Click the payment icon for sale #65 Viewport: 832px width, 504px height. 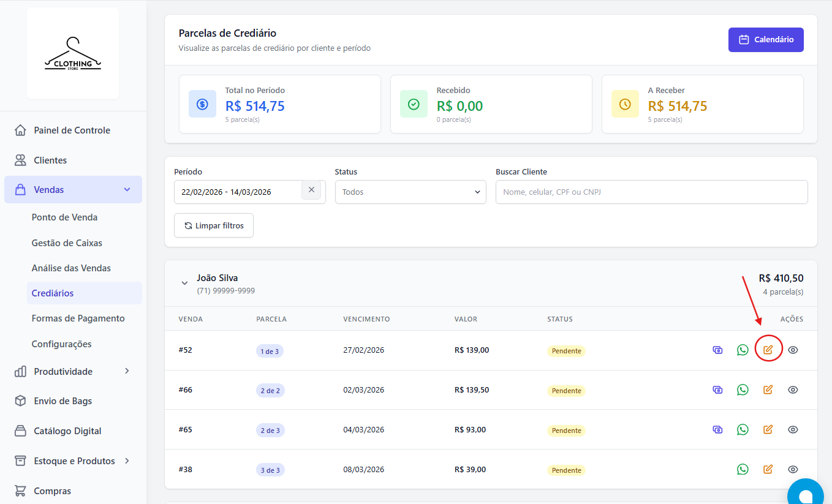click(717, 430)
